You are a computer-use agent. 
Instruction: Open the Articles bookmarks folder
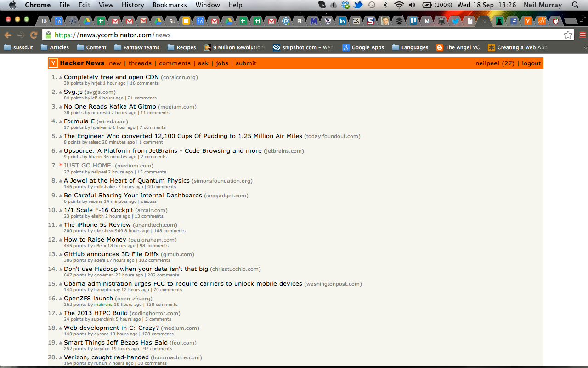[x=55, y=47]
